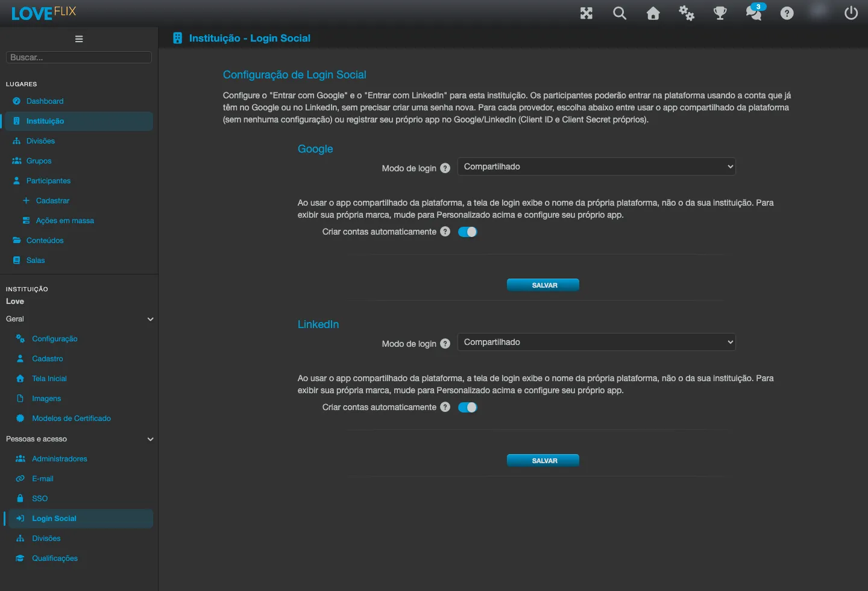Click help icon next to Google Modo de login
868x591 pixels.
tap(445, 168)
